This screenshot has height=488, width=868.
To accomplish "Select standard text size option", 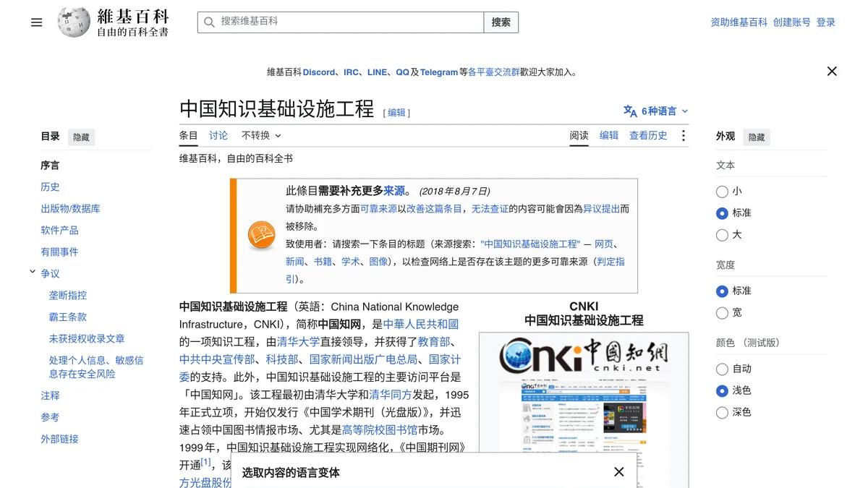I will (x=722, y=213).
